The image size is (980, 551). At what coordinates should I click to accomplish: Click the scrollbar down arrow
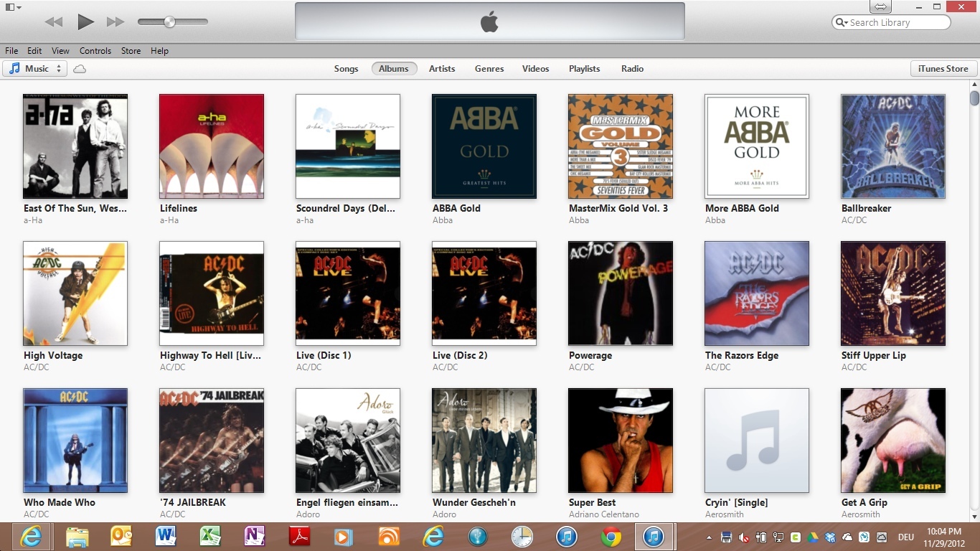(x=974, y=516)
